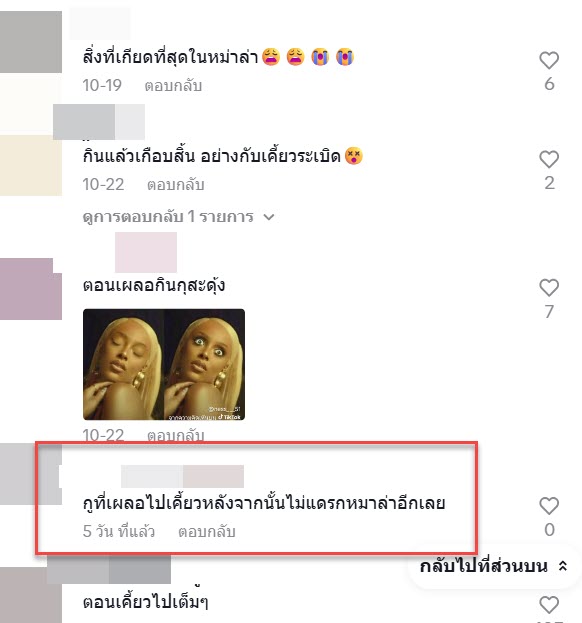Like the comment with 6 likes

(x=549, y=60)
